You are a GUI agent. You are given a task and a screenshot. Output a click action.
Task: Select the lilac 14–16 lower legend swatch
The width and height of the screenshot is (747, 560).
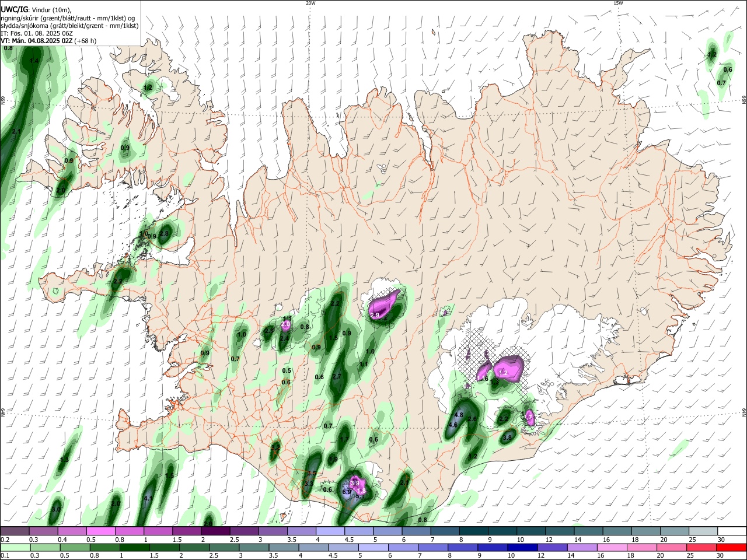(582, 548)
